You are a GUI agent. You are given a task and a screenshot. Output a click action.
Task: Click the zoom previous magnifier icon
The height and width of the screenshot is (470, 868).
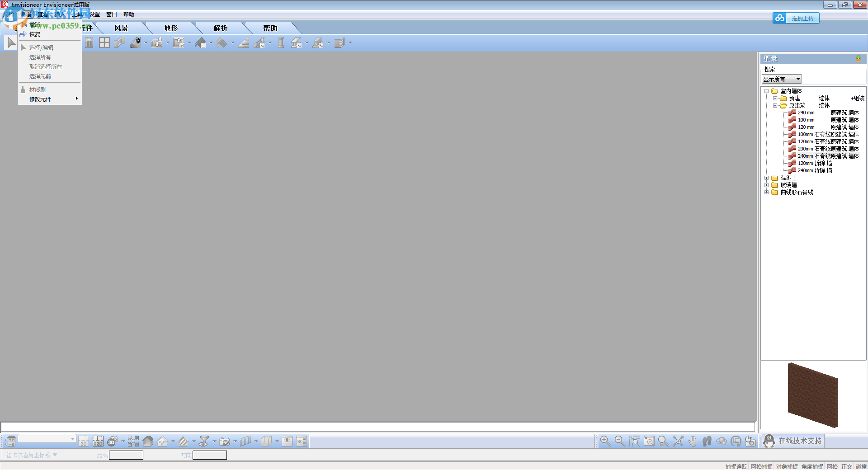coord(663,441)
